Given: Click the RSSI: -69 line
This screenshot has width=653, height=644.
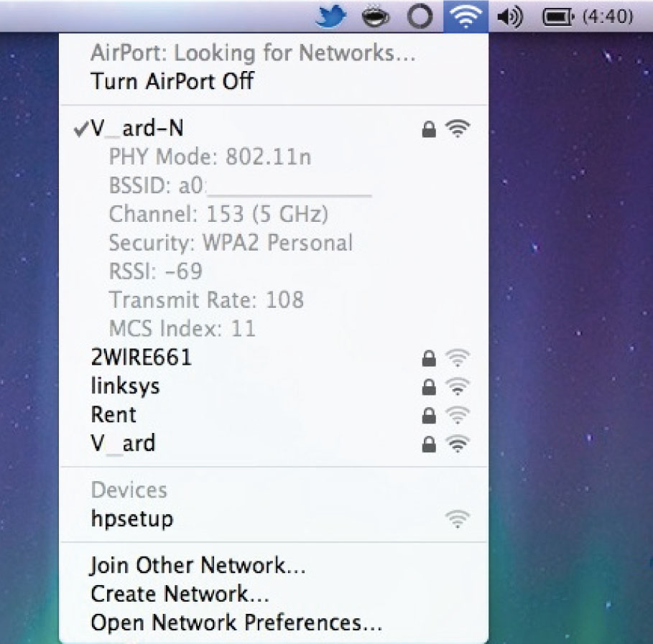Looking at the screenshot, I should point(155,271).
